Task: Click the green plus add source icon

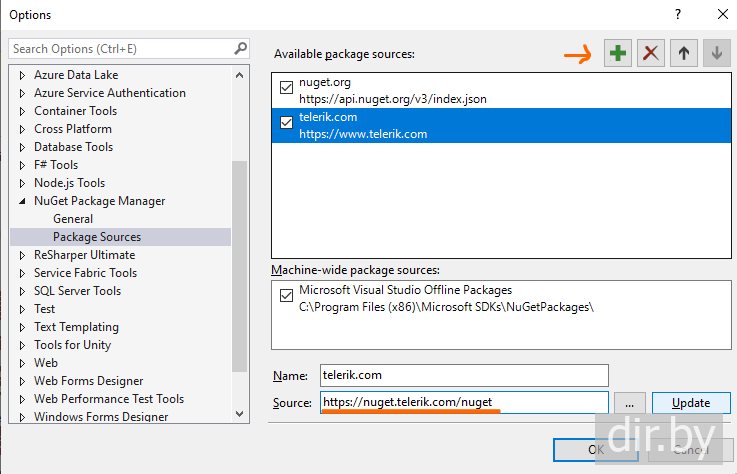Action: coord(618,54)
